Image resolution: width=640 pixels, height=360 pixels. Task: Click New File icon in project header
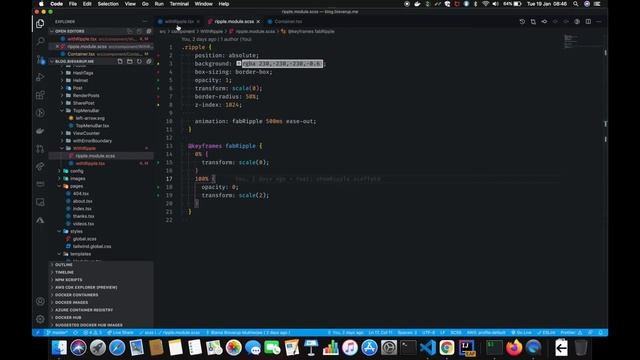(x=120, y=61)
